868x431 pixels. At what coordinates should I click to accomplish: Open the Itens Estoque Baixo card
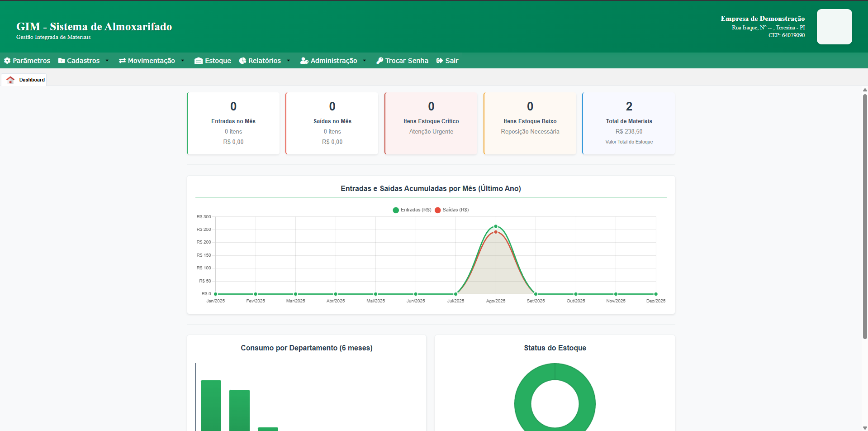[530, 124]
